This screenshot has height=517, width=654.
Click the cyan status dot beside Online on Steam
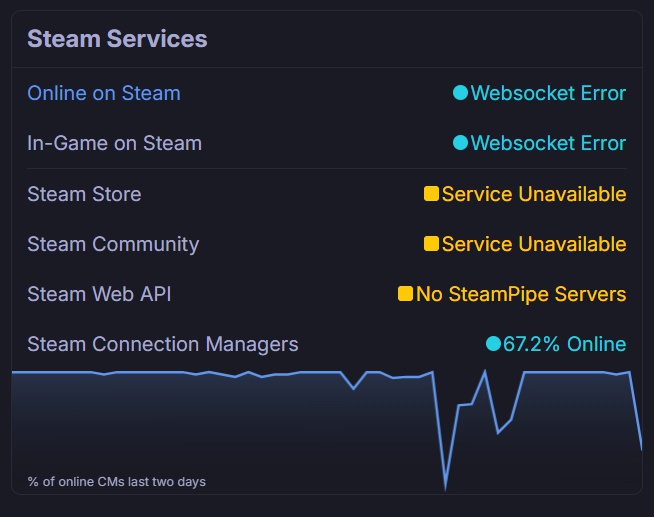click(460, 93)
